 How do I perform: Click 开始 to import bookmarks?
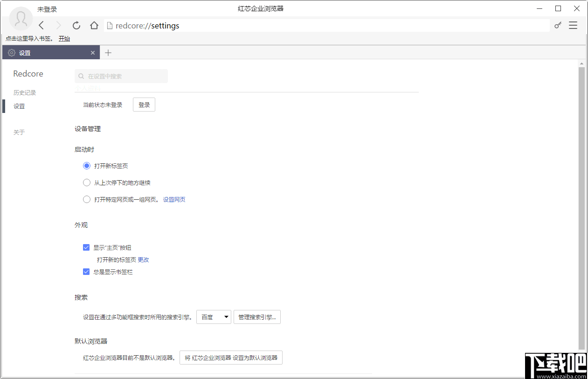64,38
